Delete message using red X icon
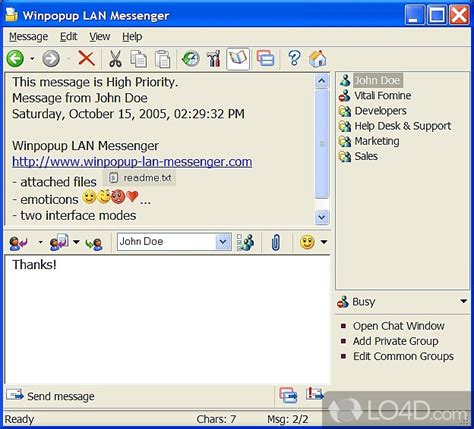 click(x=86, y=59)
